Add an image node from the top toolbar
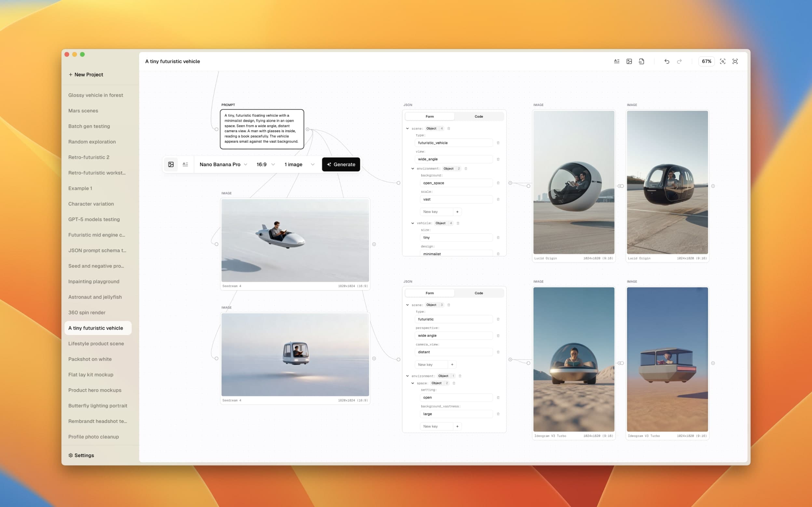The width and height of the screenshot is (812, 507). click(629, 61)
